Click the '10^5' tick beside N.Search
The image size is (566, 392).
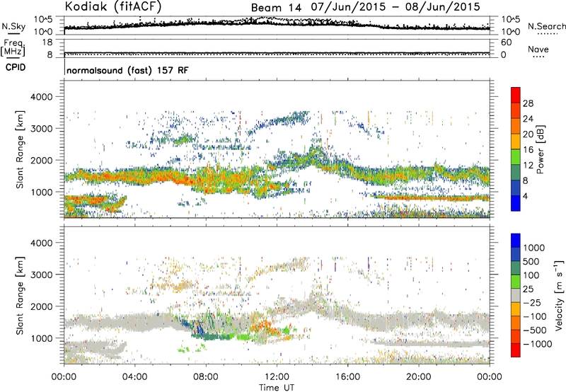(510, 20)
